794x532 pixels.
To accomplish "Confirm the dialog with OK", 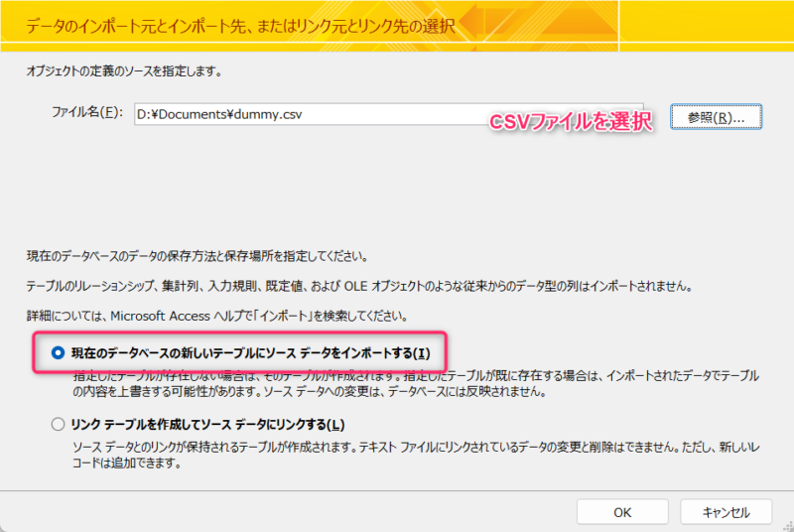I will point(622,512).
